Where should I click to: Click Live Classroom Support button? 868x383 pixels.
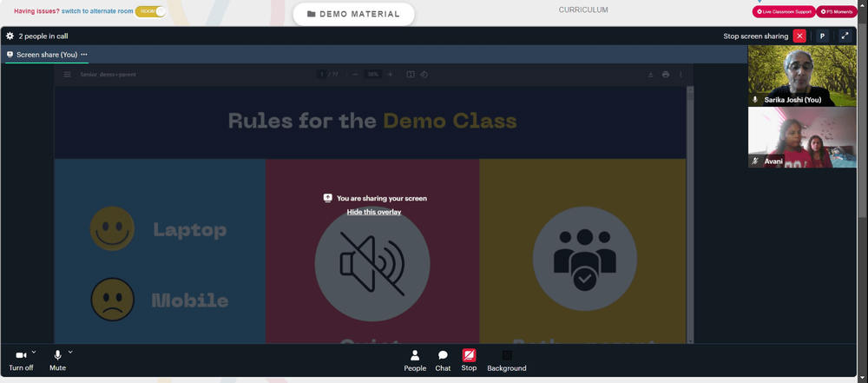(x=783, y=11)
